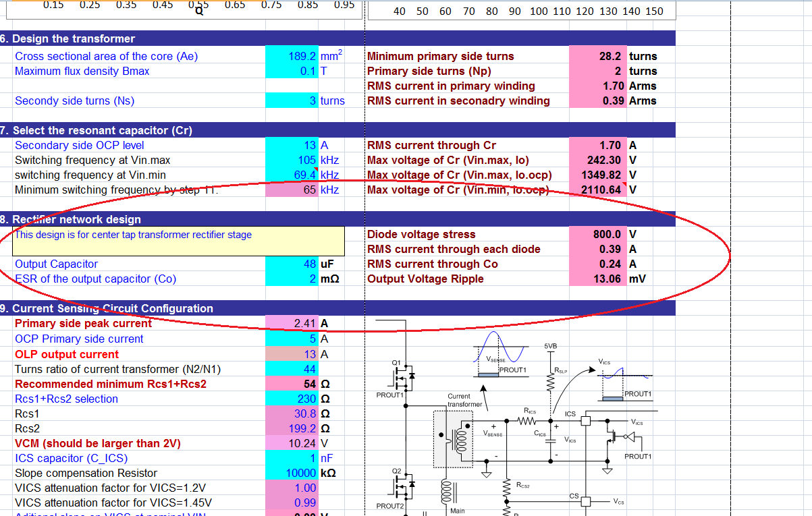
Task: Select RMS current in secondary winding value
Action: coord(598,101)
